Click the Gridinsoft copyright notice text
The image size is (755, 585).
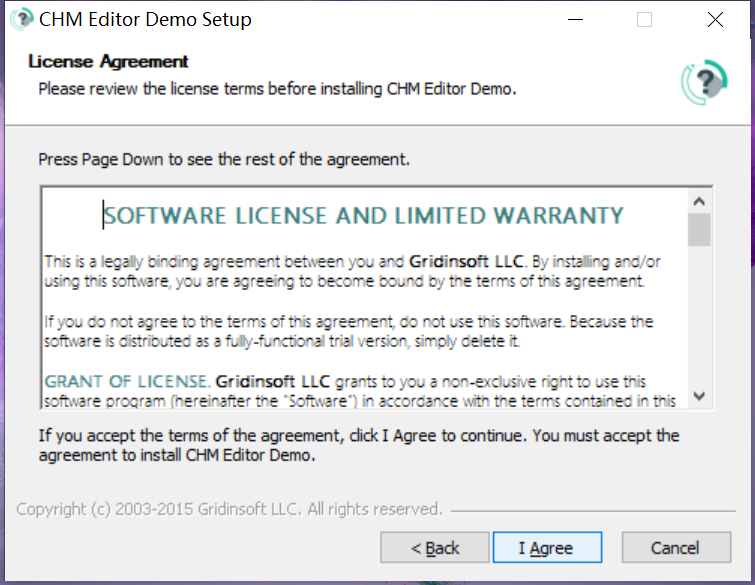[229, 510]
